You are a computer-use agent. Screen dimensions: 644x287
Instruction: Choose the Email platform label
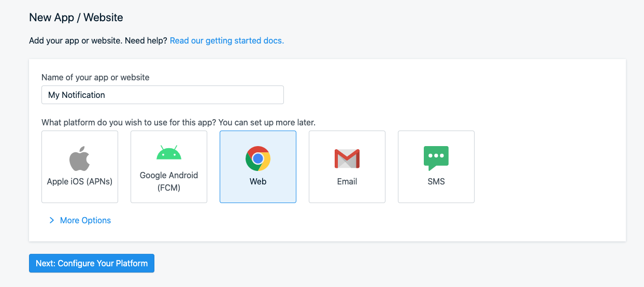click(x=347, y=181)
